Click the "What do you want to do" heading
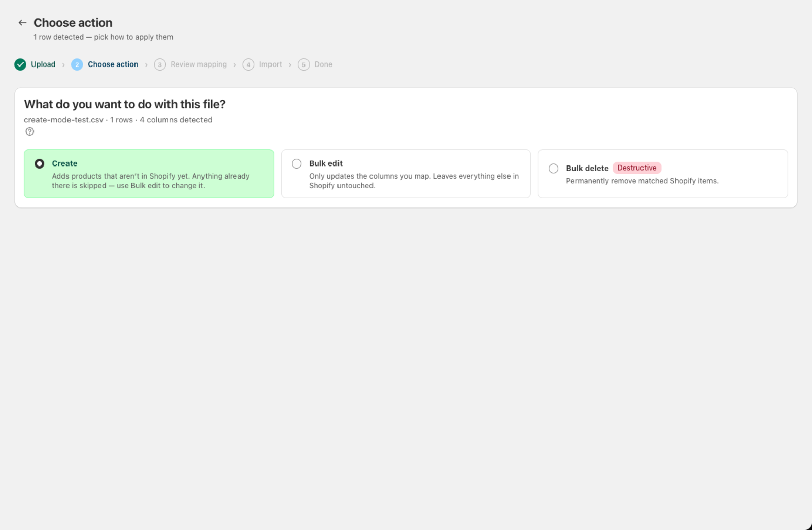 tap(125, 104)
